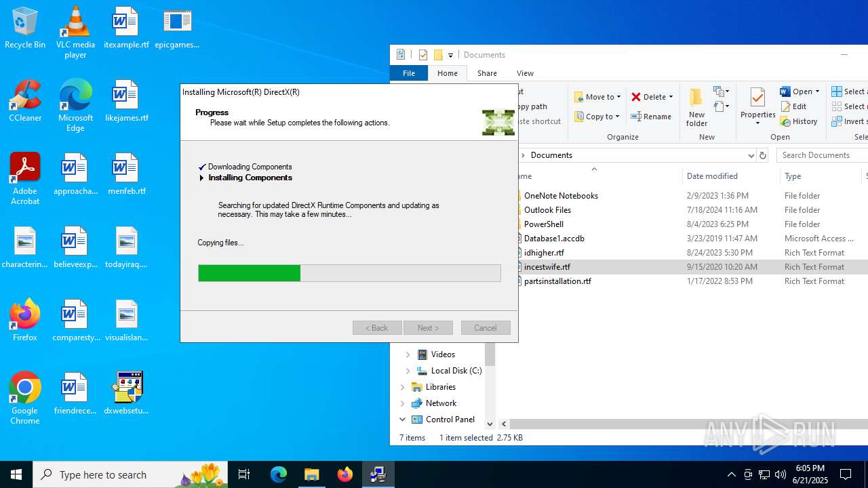Open the Windows Start menu

[16, 474]
